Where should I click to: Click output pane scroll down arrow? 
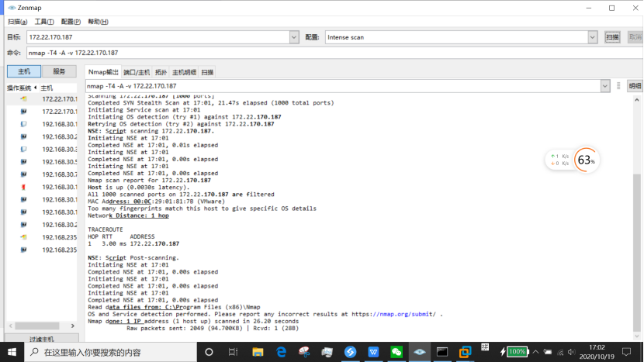(x=636, y=336)
